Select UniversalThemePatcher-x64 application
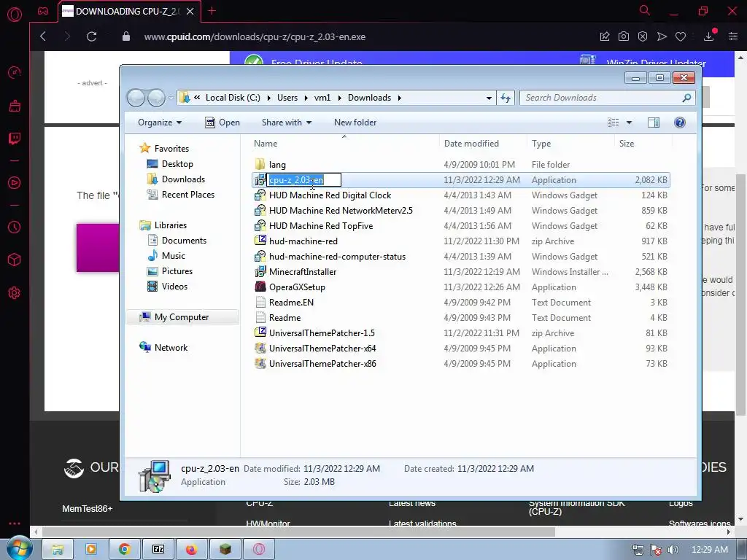 point(461,349)
